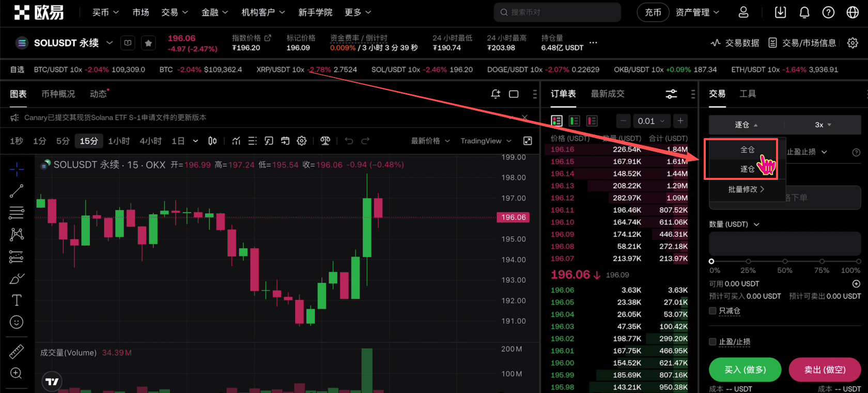Open the download app icon
This screenshot has height=393, width=868.
click(x=780, y=12)
